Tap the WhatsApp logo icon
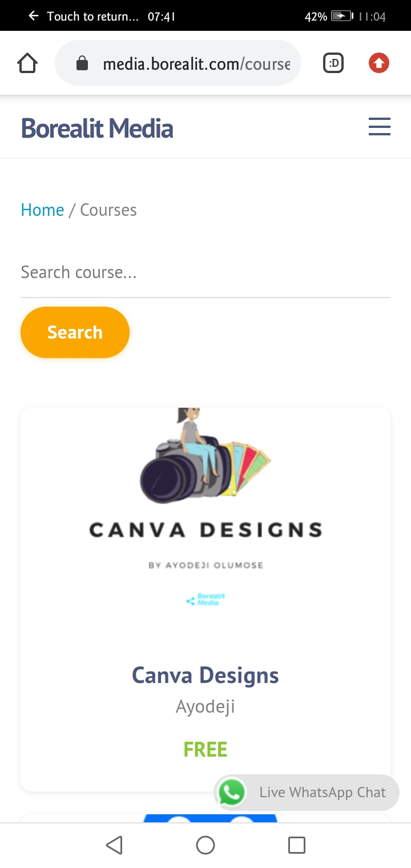Viewport: 411px width, 868px height. (x=232, y=793)
